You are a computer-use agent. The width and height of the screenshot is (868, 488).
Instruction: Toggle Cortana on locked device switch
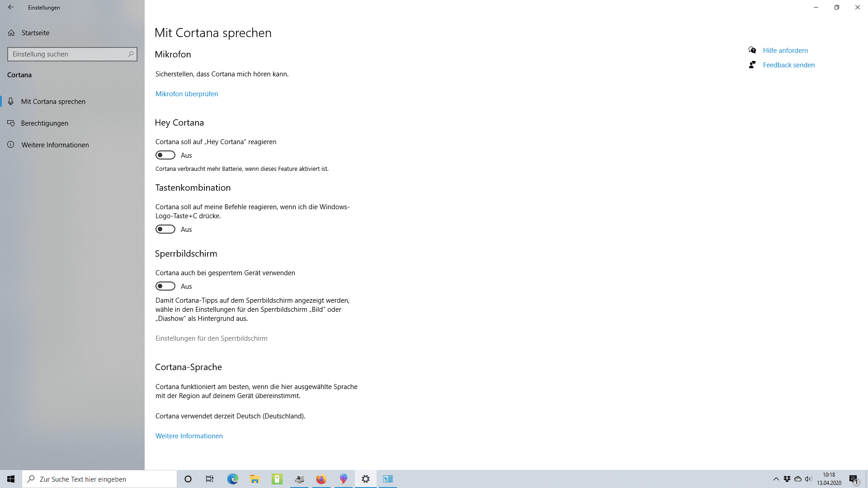pos(165,286)
